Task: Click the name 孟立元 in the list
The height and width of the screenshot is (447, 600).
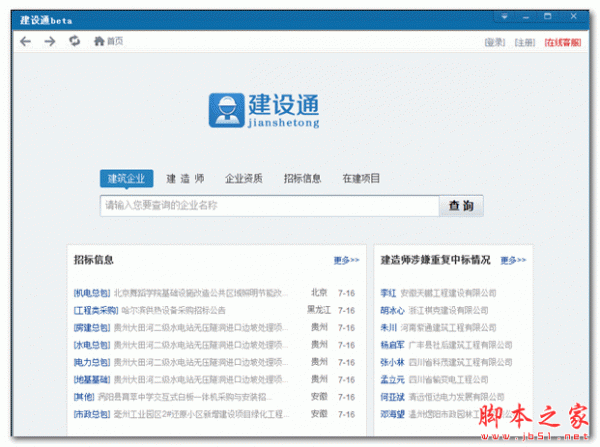Action: tap(392, 380)
